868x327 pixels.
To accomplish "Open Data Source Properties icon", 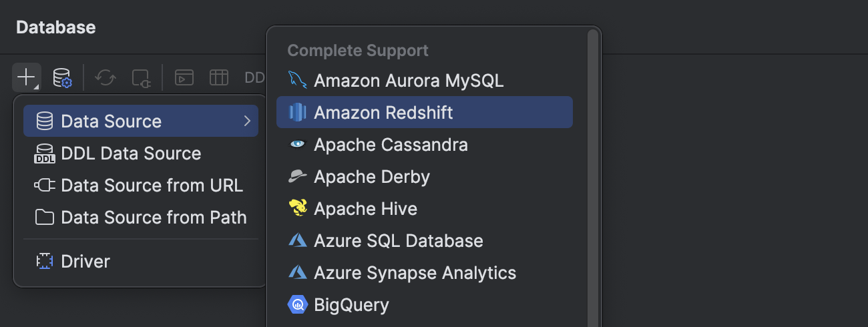I will click(62, 77).
